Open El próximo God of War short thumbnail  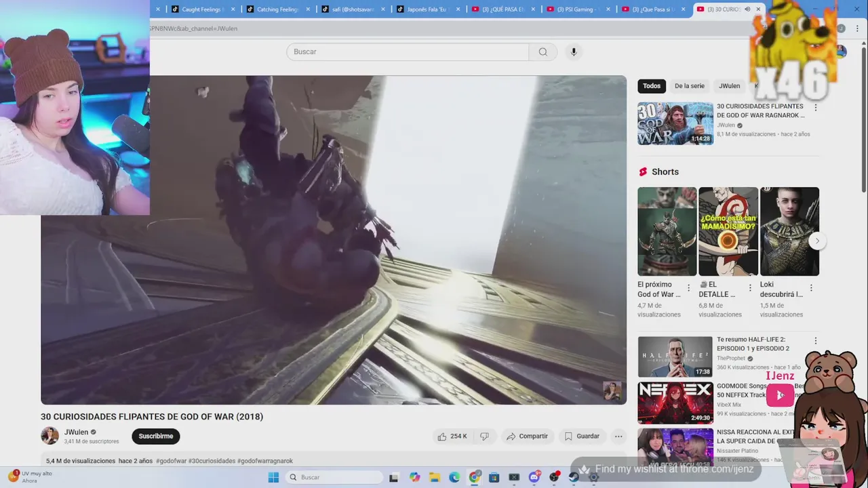point(667,231)
